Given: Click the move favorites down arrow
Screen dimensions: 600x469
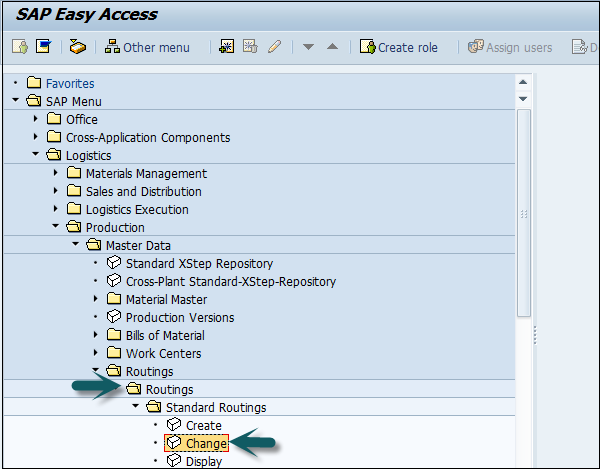Looking at the screenshot, I should (x=308, y=47).
